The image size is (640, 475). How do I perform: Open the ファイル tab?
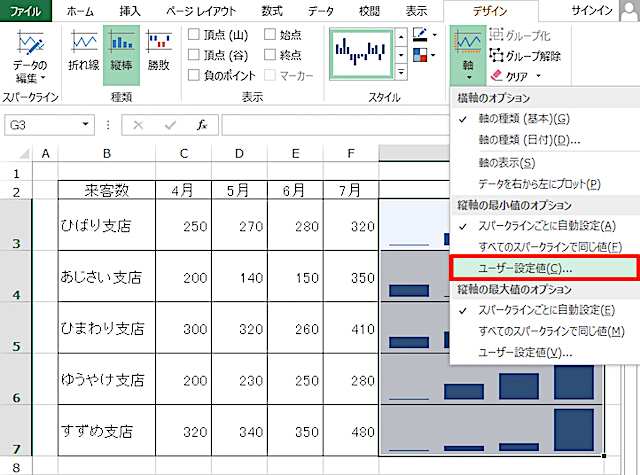[26, 11]
